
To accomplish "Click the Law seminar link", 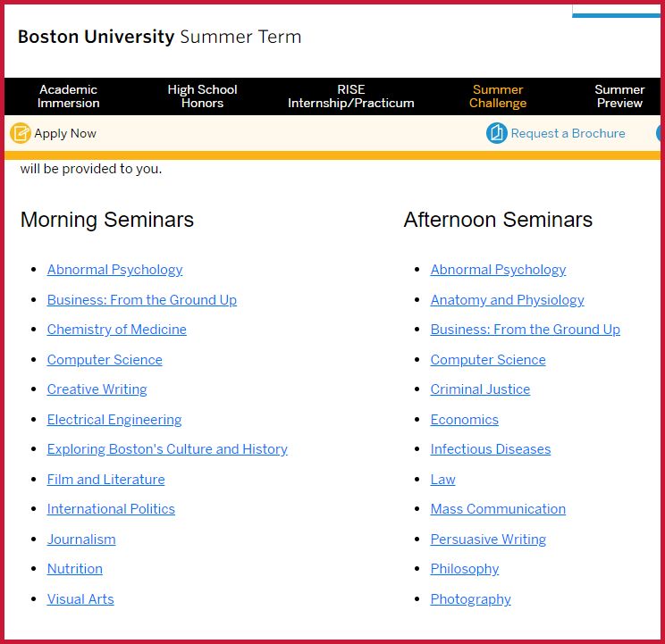I will [442, 480].
